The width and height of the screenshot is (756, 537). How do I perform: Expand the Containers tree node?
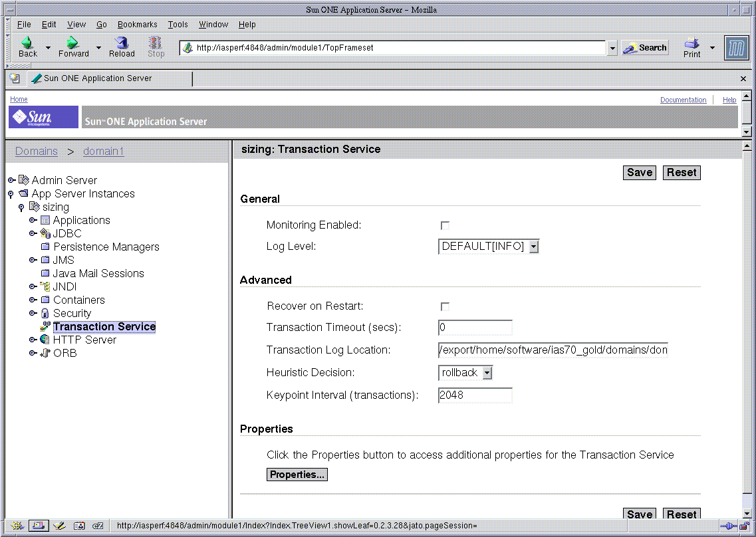[33, 300]
